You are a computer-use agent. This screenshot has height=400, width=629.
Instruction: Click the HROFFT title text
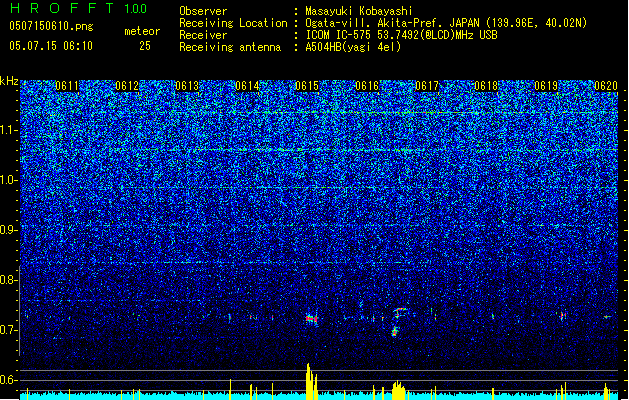62,8
